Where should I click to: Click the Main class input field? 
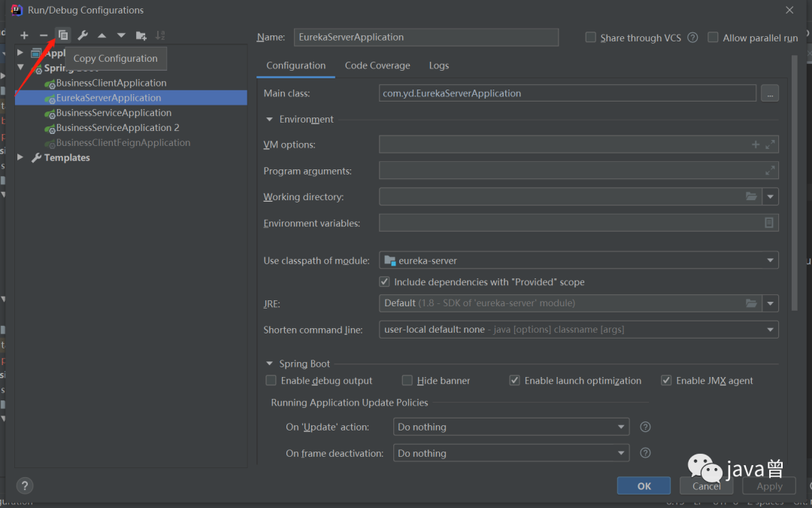tap(568, 93)
